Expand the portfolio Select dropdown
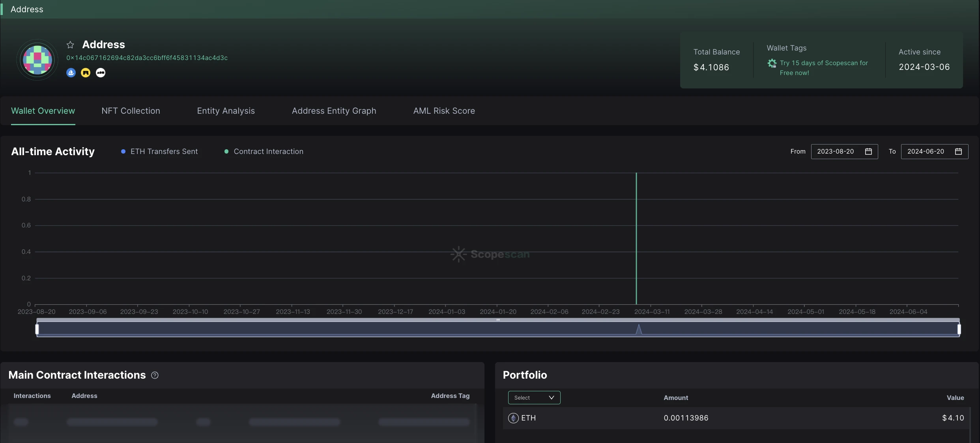980x443 pixels. coord(534,398)
